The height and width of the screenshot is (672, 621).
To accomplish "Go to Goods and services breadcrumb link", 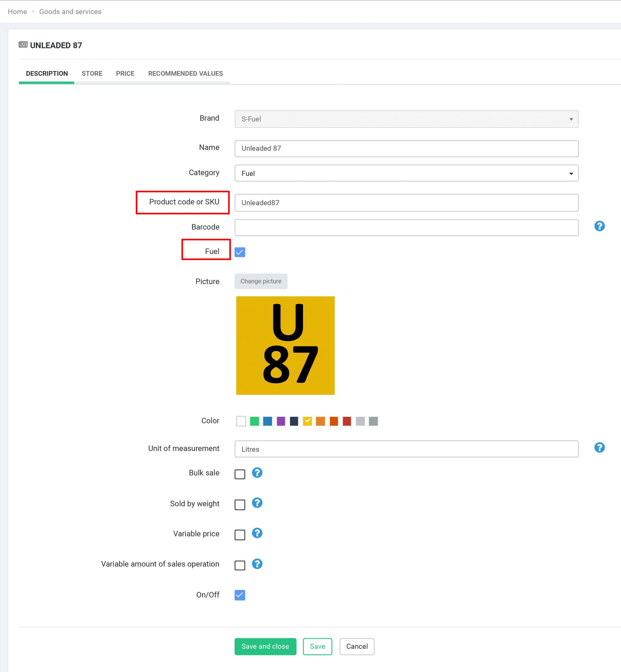I will (70, 12).
